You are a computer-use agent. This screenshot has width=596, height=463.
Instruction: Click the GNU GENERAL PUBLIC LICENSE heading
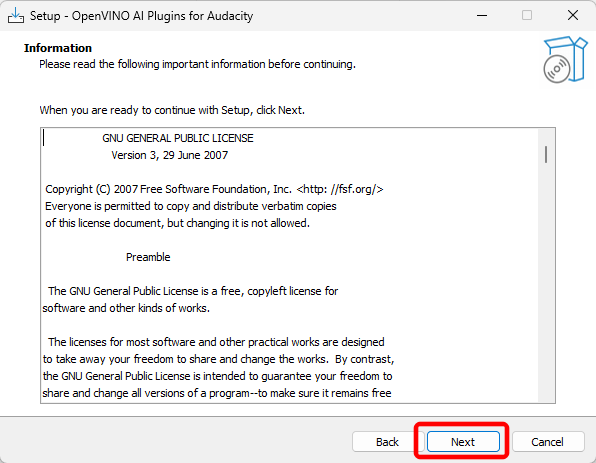pyautogui.click(x=178, y=138)
